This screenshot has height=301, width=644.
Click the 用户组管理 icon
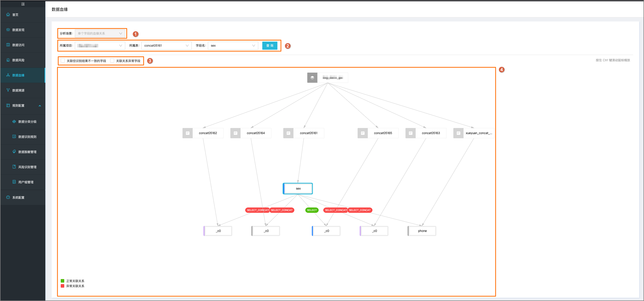14,182
